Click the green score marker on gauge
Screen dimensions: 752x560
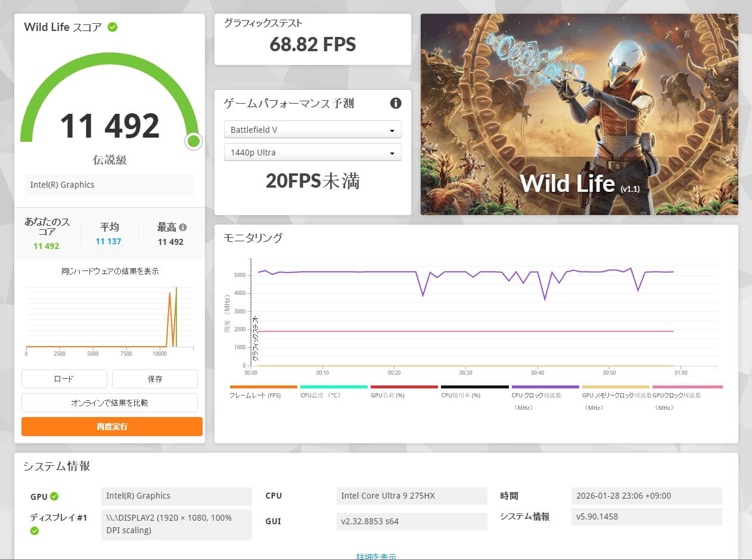194,141
